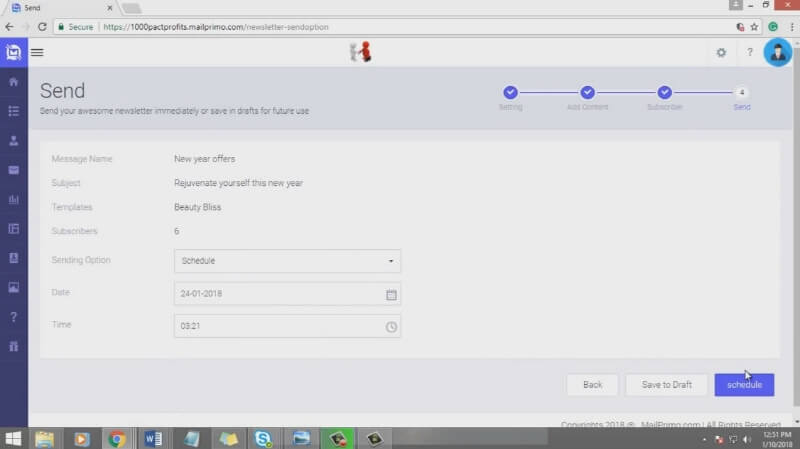Open the user avatar profile menu

click(778, 52)
